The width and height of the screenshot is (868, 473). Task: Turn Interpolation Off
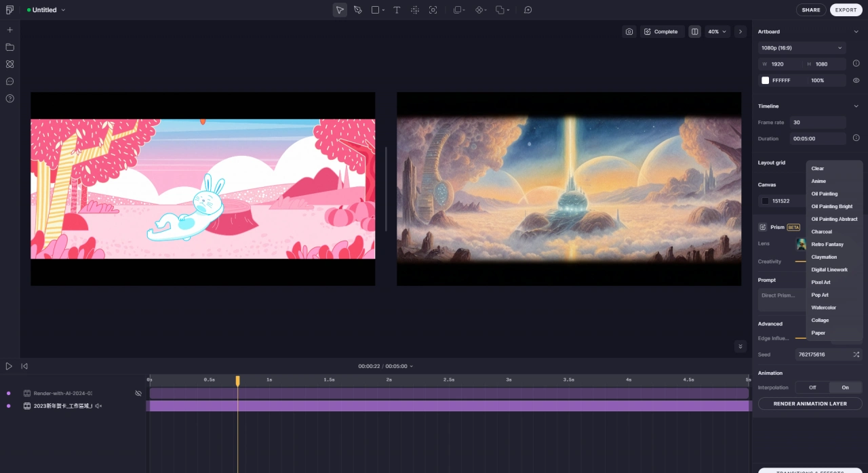[812, 388]
